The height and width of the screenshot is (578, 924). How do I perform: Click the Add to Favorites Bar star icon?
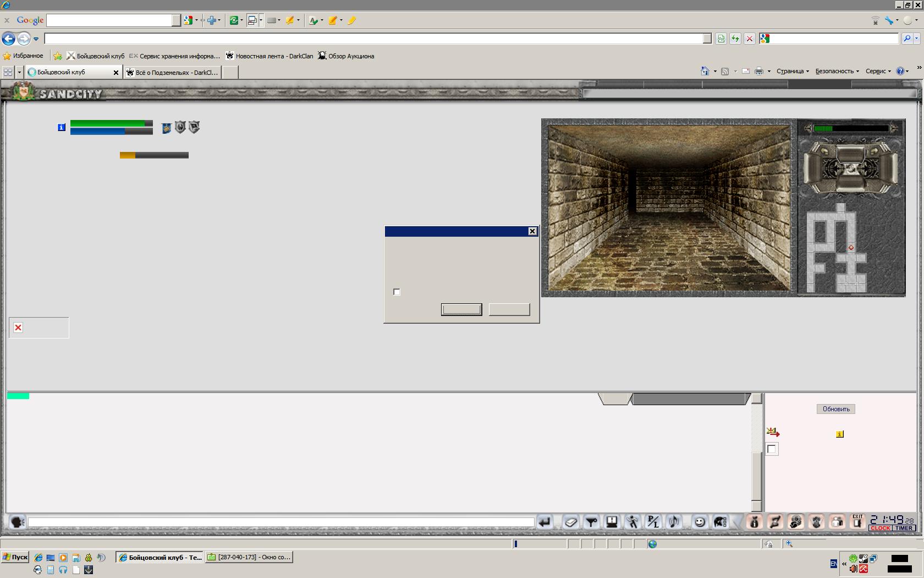click(57, 56)
